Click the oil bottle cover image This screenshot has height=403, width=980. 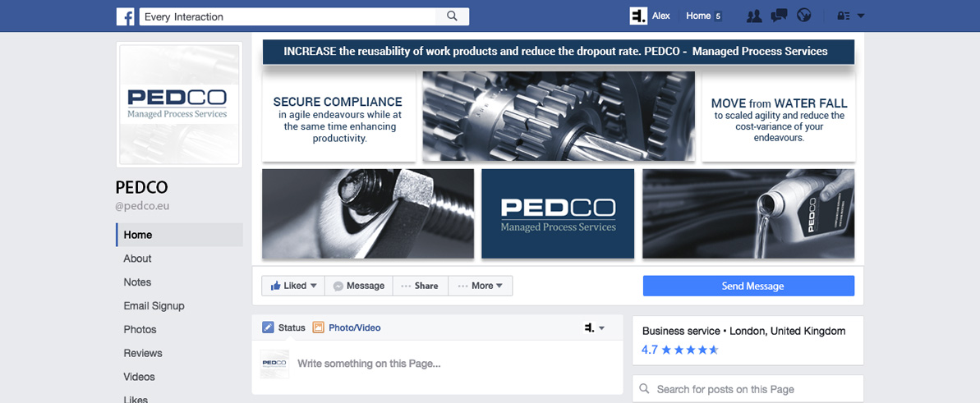[748, 213]
